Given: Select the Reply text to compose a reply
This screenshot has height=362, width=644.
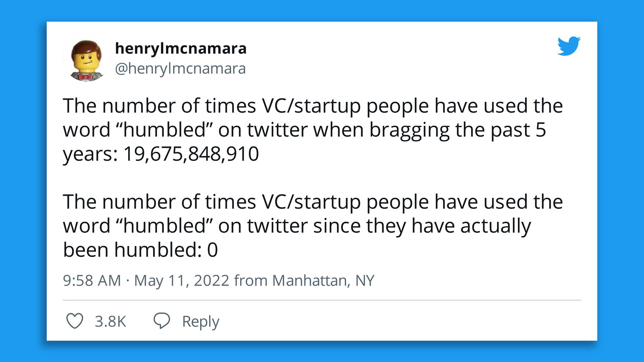Looking at the screenshot, I should coord(200,321).
